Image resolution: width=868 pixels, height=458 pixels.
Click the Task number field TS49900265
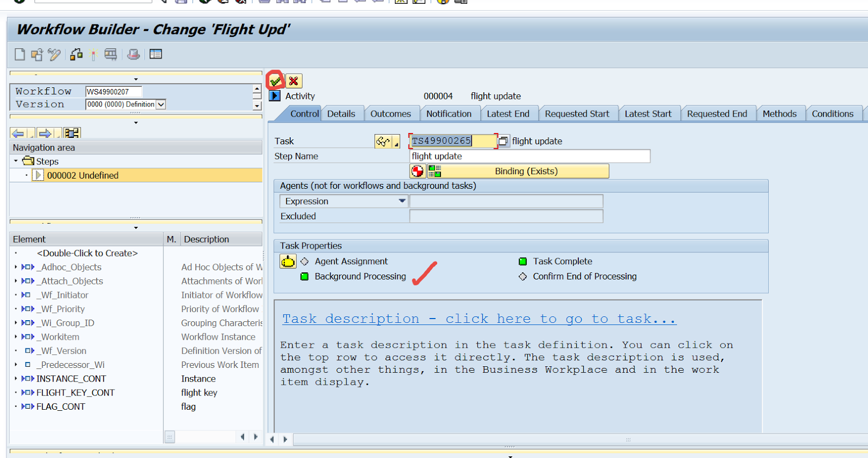pyautogui.click(x=452, y=141)
